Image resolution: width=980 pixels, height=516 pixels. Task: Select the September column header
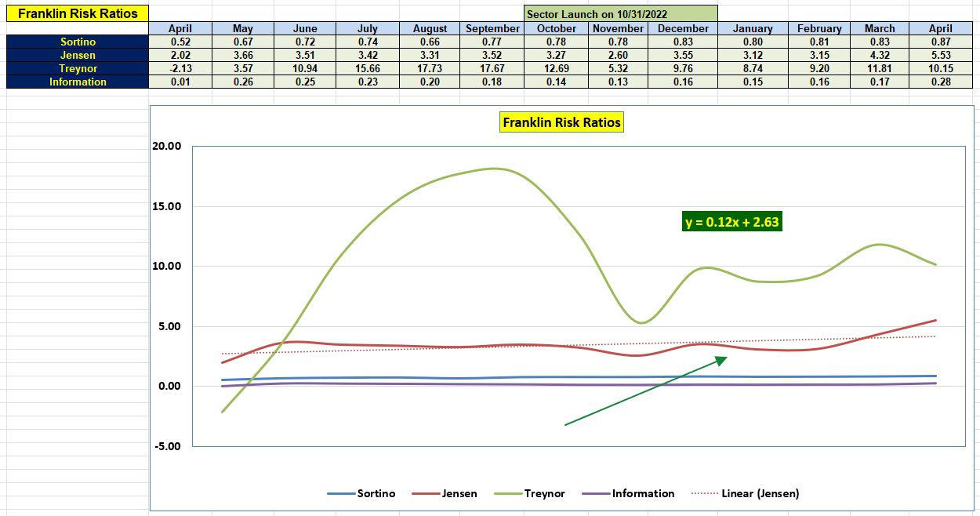pos(492,28)
